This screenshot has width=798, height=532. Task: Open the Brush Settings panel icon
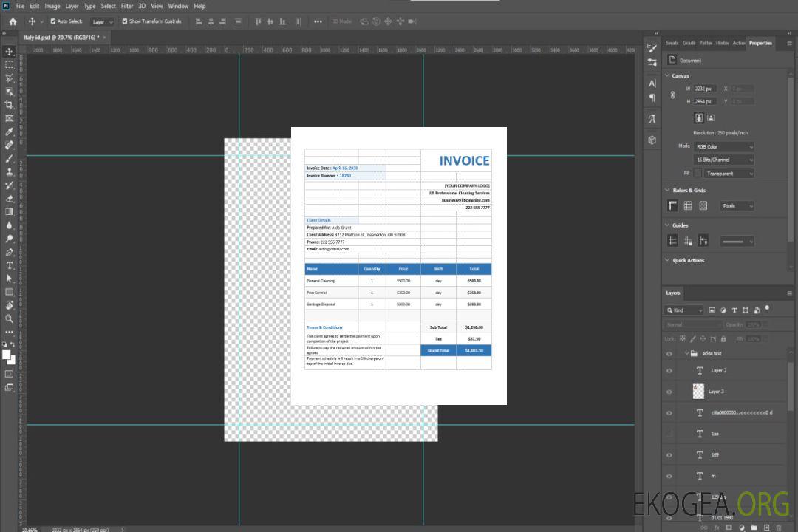(x=652, y=48)
